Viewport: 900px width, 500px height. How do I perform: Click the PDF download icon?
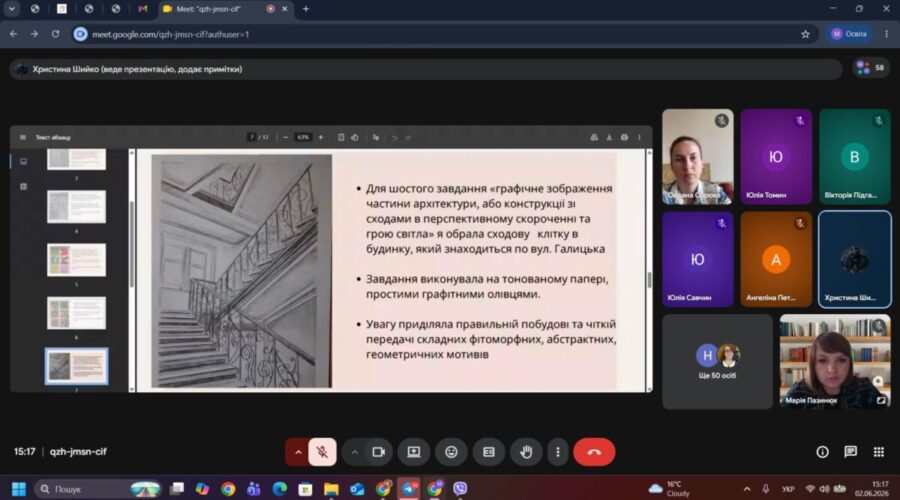click(x=609, y=137)
